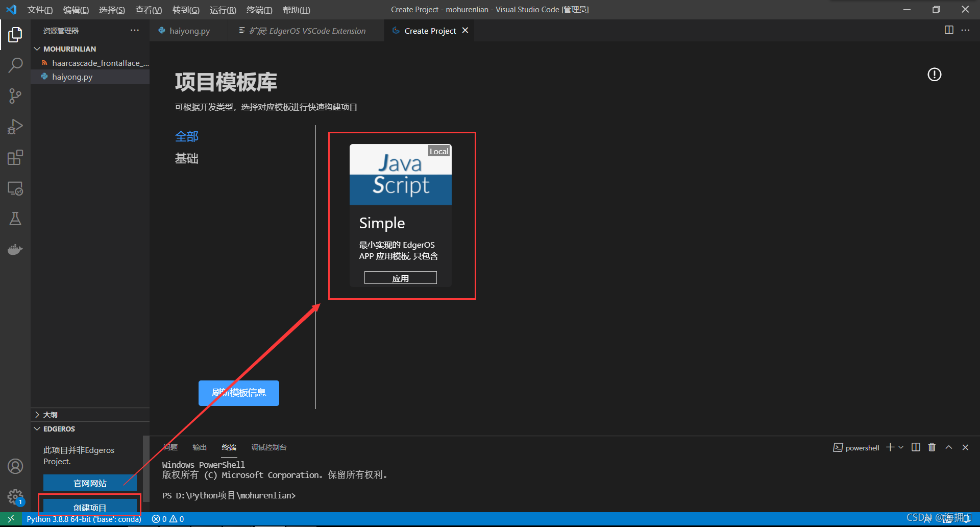Click the 刷新模板信息 button
980x527 pixels.
point(238,393)
